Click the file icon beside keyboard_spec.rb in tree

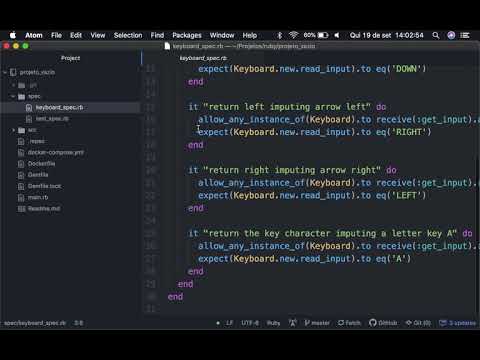[29, 107]
